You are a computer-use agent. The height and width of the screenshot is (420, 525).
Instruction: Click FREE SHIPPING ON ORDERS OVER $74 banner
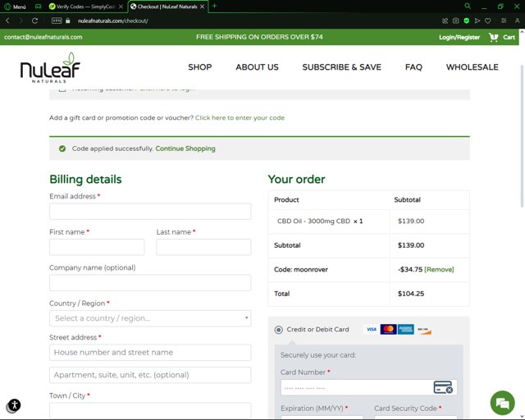coord(259,37)
